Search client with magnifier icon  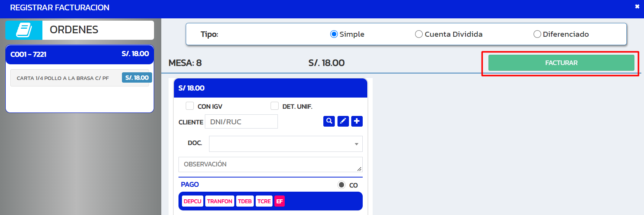tap(329, 121)
